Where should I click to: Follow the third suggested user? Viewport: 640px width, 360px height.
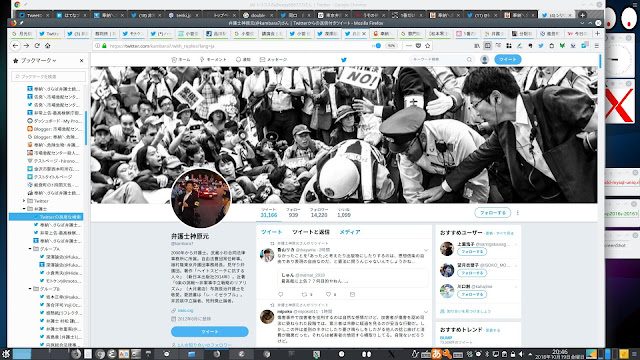[x=472, y=294]
